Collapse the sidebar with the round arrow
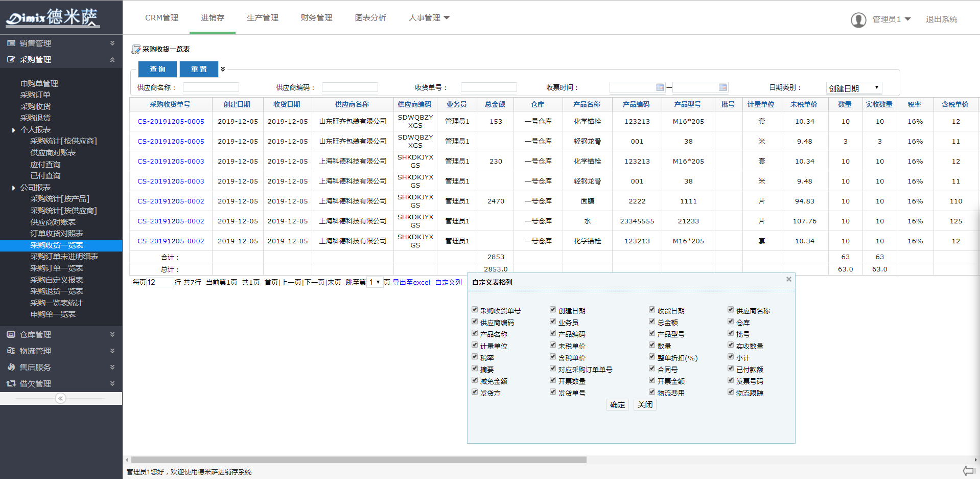This screenshot has height=479, width=980. (x=60, y=398)
